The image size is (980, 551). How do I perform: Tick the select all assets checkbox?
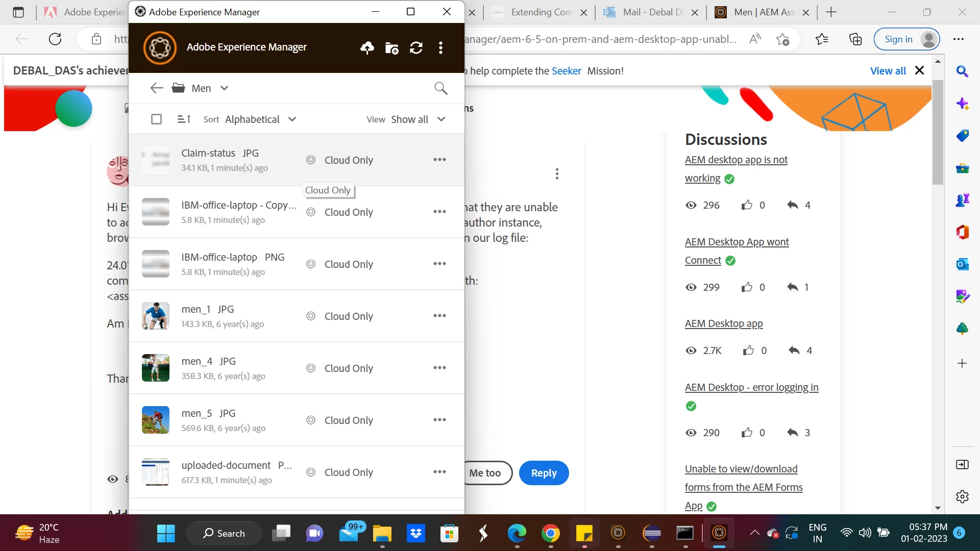click(x=157, y=119)
